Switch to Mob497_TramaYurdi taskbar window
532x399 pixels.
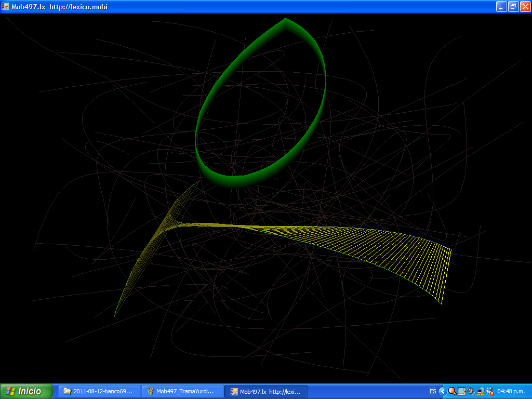(182, 391)
